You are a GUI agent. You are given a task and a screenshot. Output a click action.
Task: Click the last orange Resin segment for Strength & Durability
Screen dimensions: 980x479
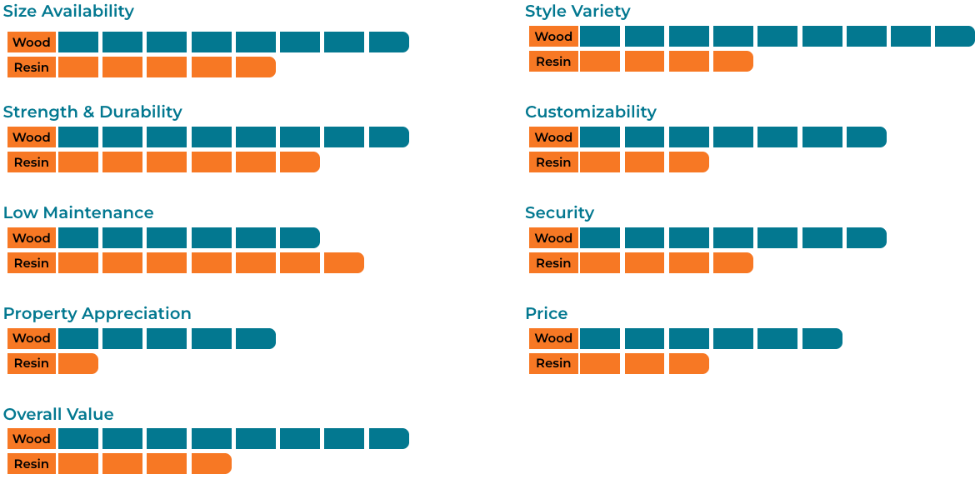pos(299,162)
